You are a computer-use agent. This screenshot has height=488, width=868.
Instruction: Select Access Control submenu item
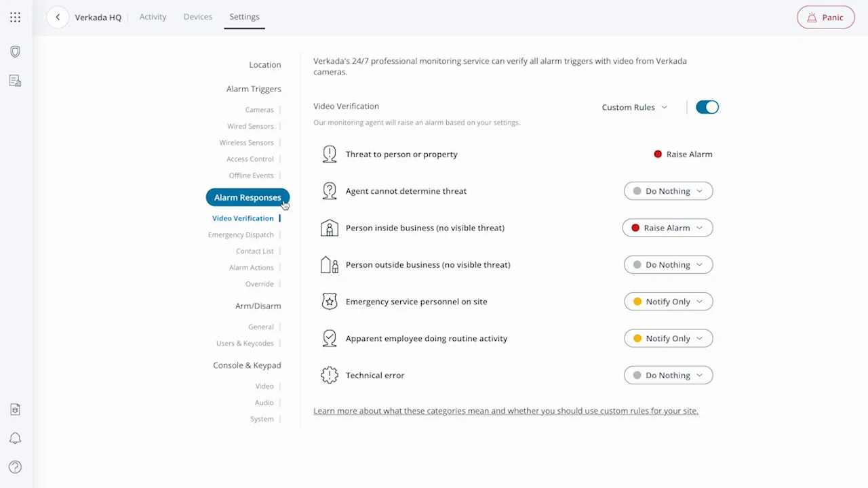[x=250, y=159]
